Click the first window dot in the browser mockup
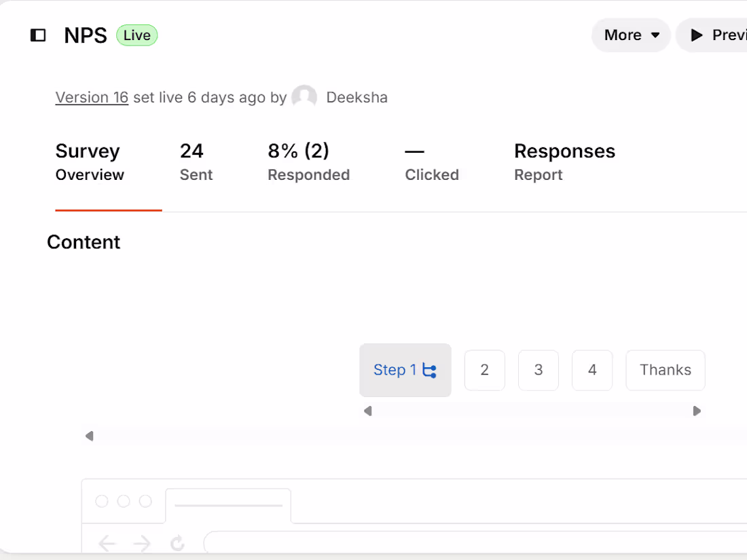This screenshot has width=747, height=560. click(x=103, y=501)
